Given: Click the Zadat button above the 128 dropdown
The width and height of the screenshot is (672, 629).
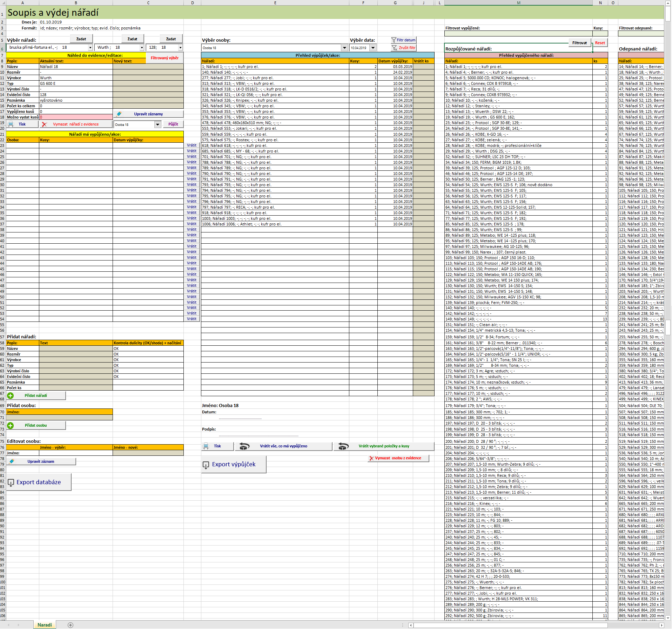Looking at the screenshot, I should point(171,39).
